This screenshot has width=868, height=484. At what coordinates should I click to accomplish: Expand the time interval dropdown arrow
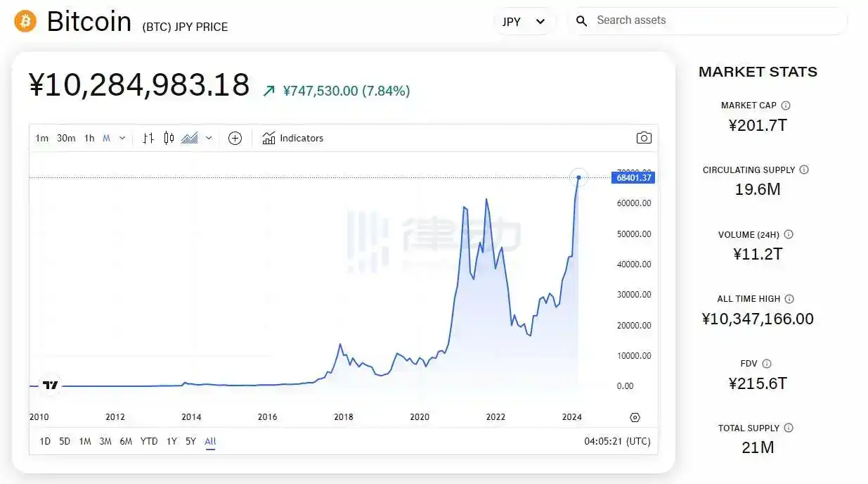tap(122, 139)
